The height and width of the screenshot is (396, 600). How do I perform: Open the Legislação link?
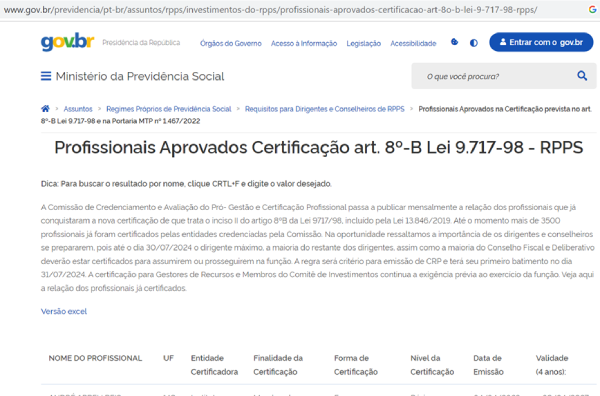[x=364, y=43]
